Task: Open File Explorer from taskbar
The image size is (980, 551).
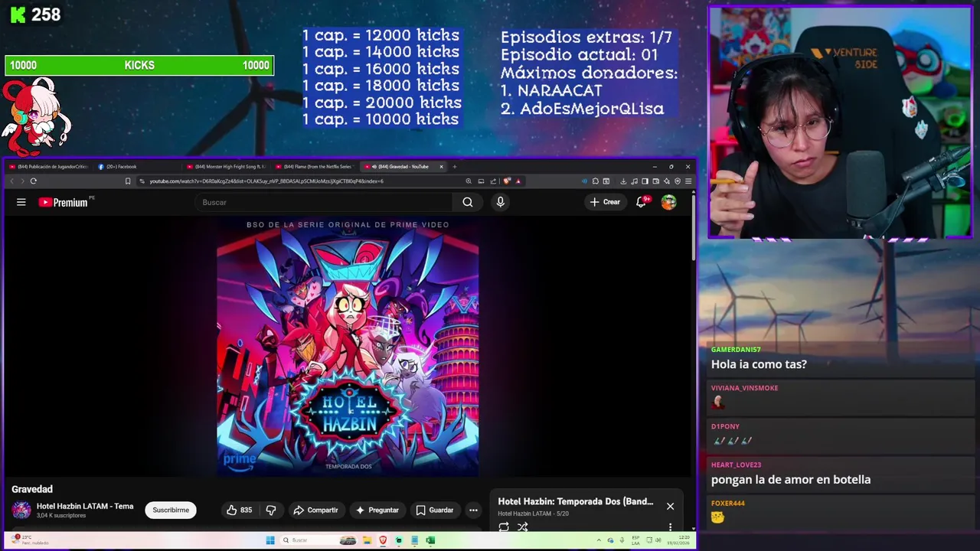Action: (x=367, y=540)
